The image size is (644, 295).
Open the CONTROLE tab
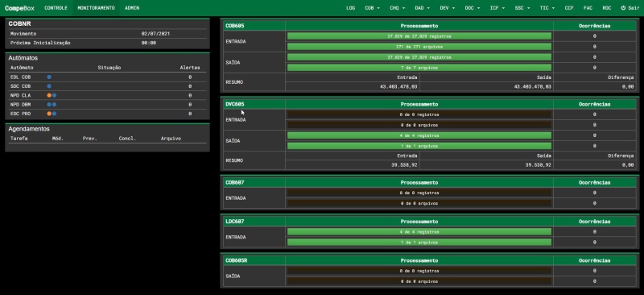click(56, 8)
